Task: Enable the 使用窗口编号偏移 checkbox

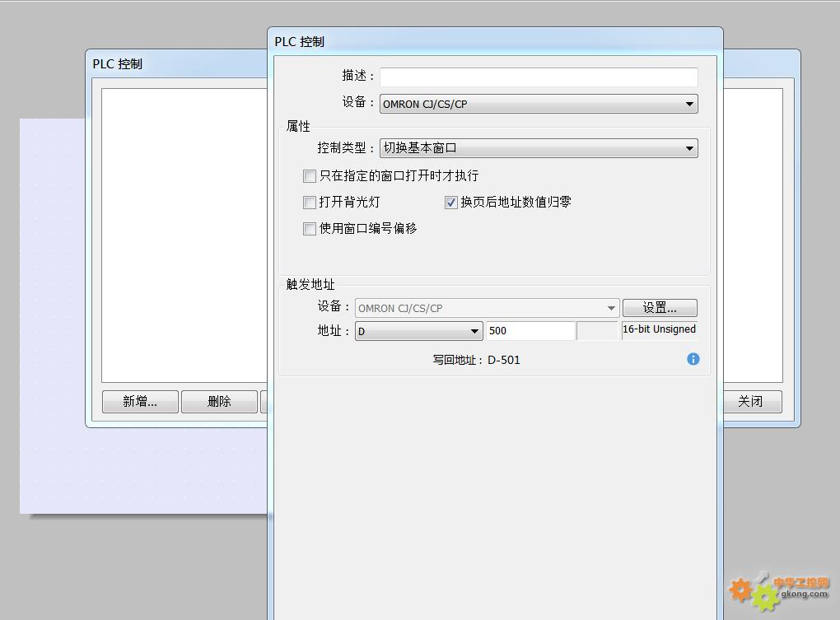Action: point(310,229)
